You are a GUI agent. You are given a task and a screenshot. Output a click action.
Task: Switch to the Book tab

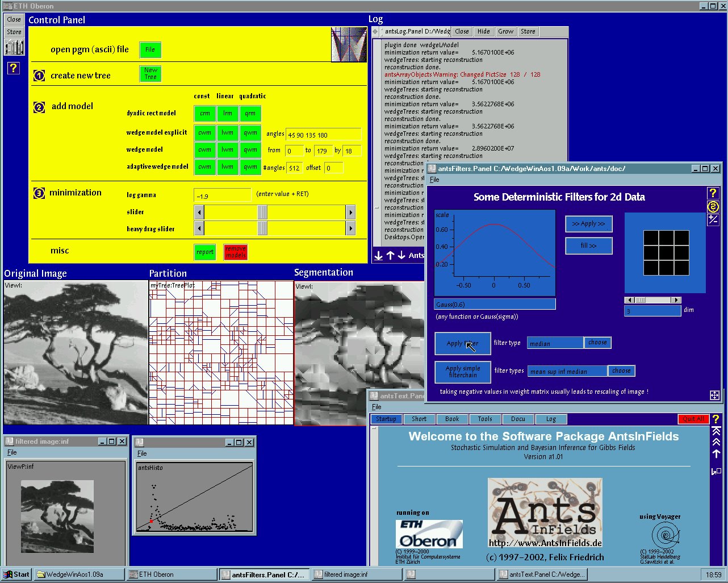[452, 419]
